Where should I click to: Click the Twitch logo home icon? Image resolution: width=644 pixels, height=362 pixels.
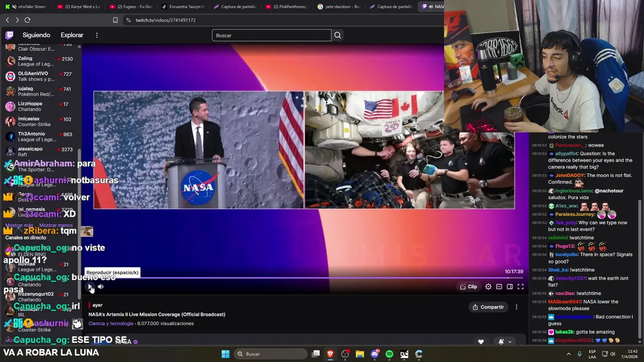click(10, 35)
